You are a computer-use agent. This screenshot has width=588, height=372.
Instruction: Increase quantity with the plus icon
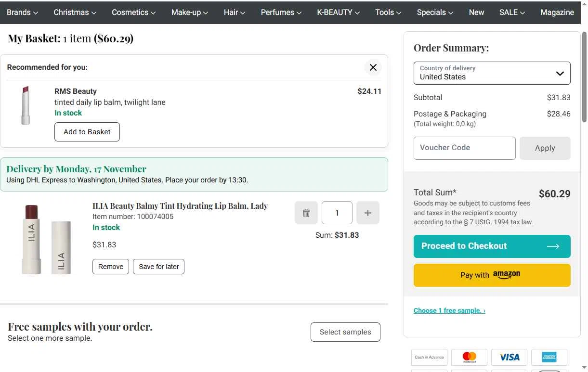click(368, 213)
